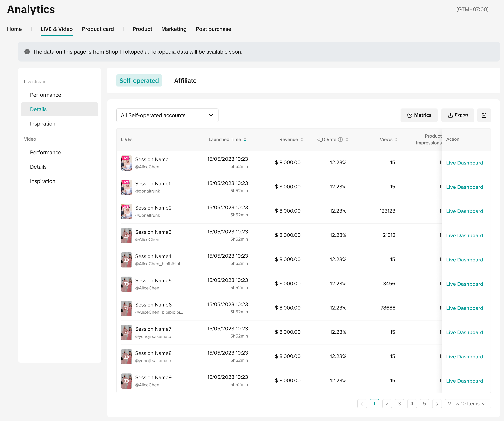Click the Metrics button

pyautogui.click(x=419, y=115)
